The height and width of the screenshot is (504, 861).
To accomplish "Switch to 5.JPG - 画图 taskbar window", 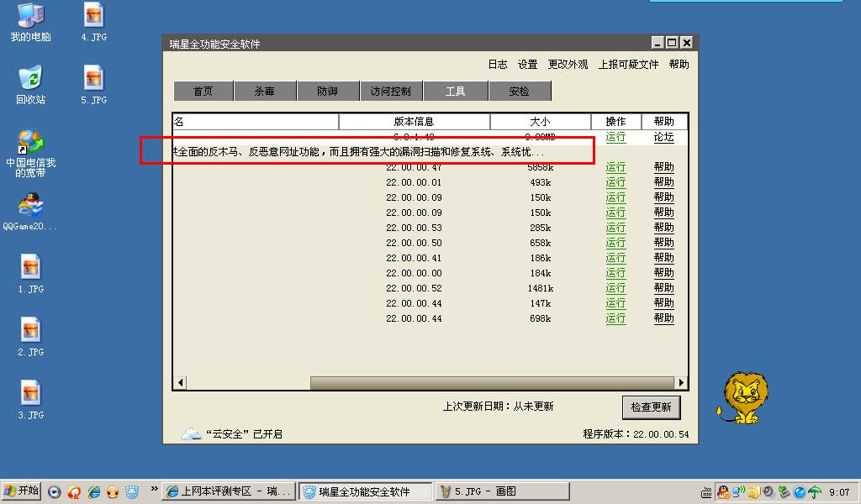I will pyautogui.click(x=503, y=491).
